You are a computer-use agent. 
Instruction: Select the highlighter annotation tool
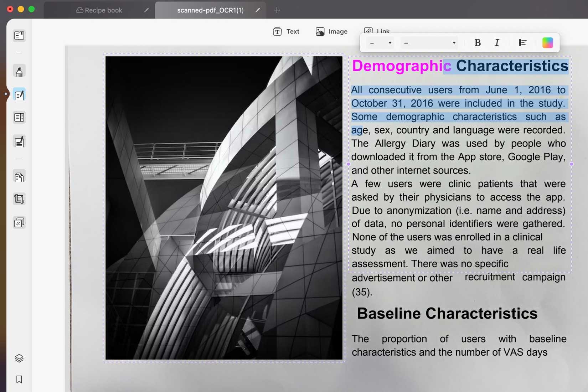click(x=19, y=71)
